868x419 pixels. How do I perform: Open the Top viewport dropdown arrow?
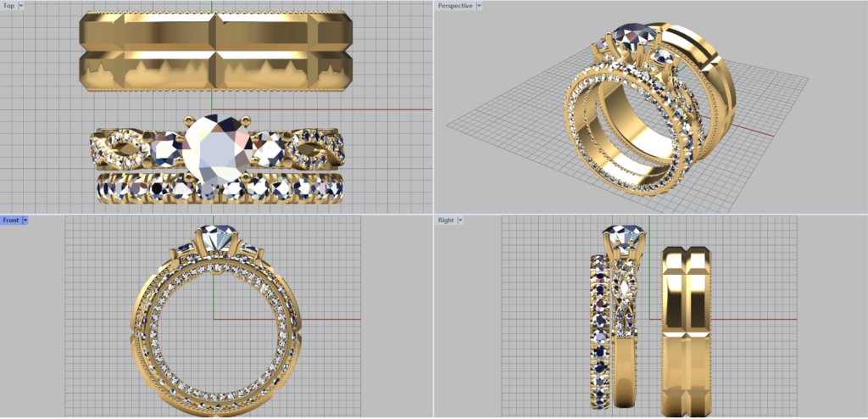pyautogui.click(x=20, y=6)
